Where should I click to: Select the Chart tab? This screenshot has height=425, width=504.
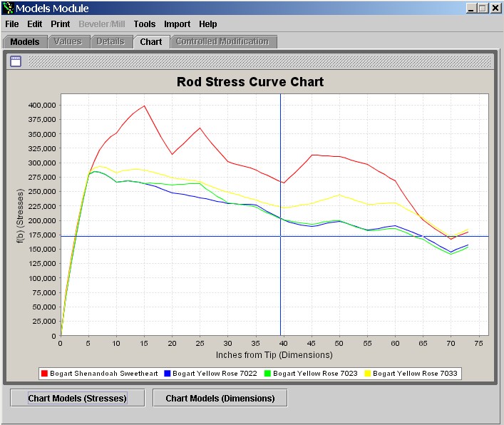click(150, 41)
